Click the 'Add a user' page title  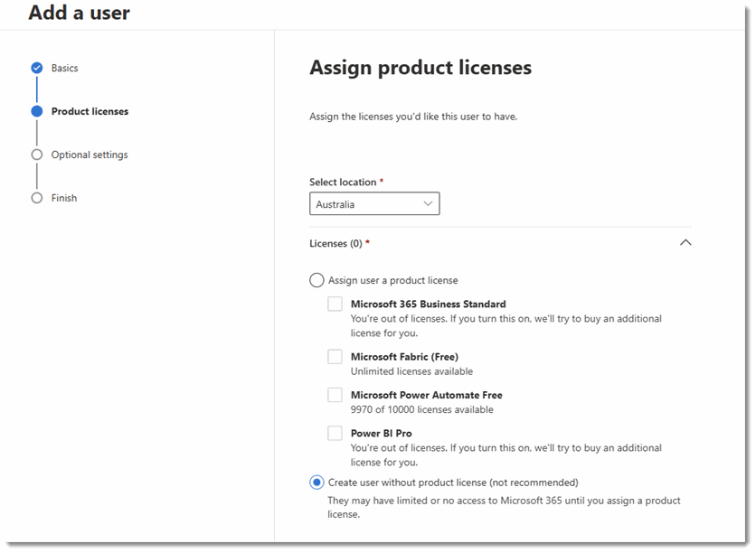point(79,13)
